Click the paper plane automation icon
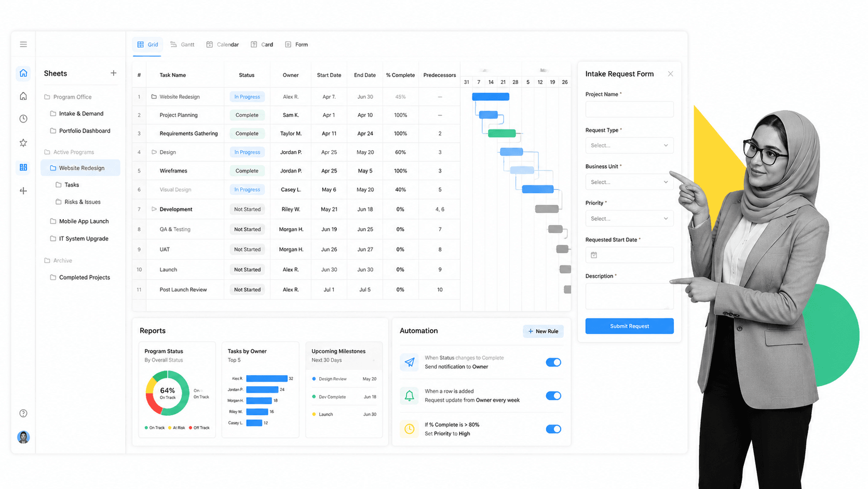 [x=409, y=362]
